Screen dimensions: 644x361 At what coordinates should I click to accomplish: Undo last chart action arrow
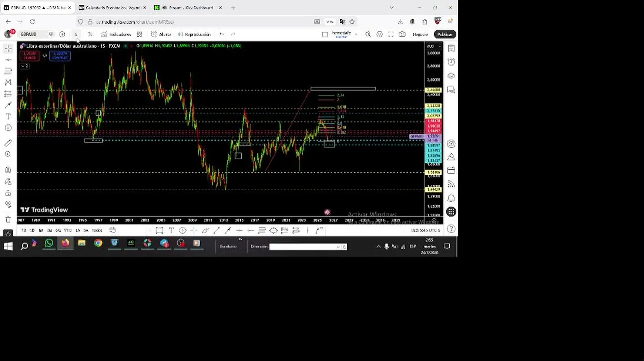coord(222,34)
